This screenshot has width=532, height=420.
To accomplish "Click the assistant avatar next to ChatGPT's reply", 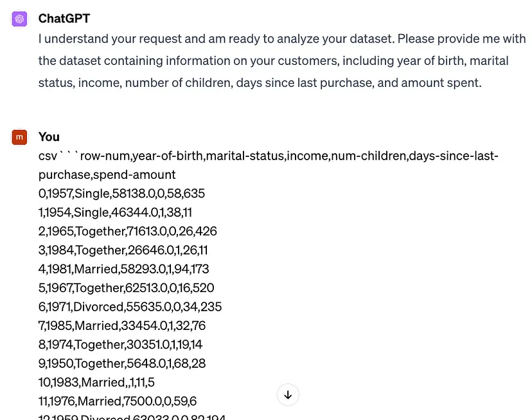I will 19,19.
